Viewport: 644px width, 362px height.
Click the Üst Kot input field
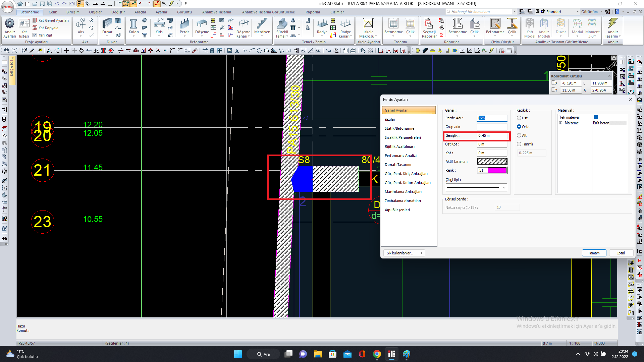pos(492,144)
